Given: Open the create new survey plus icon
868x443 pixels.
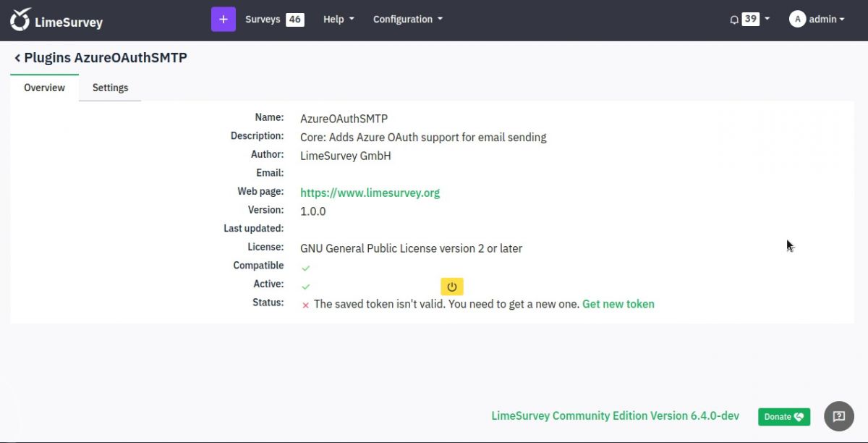Looking at the screenshot, I should click(x=223, y=18).
